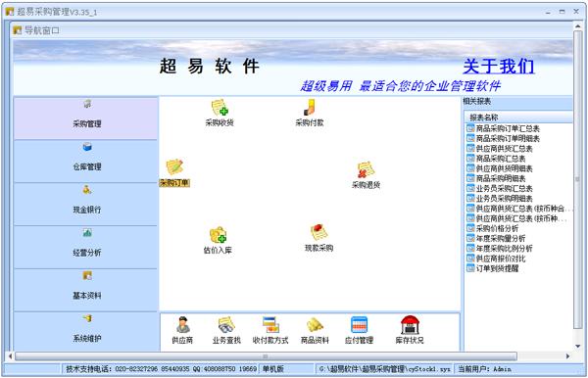Open report 商品采购订单汇总表

click(504, 128)
